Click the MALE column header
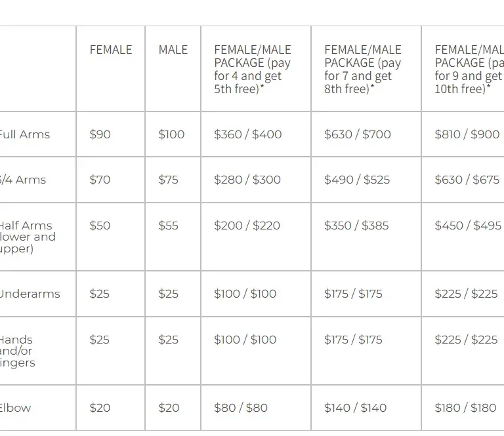 [x=173, y=50]
